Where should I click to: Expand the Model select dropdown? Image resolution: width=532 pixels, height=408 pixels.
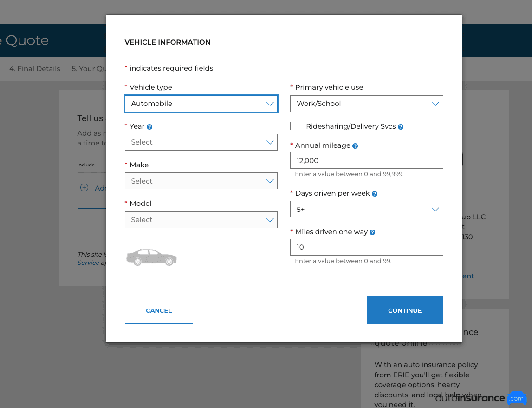click(201, 220)
